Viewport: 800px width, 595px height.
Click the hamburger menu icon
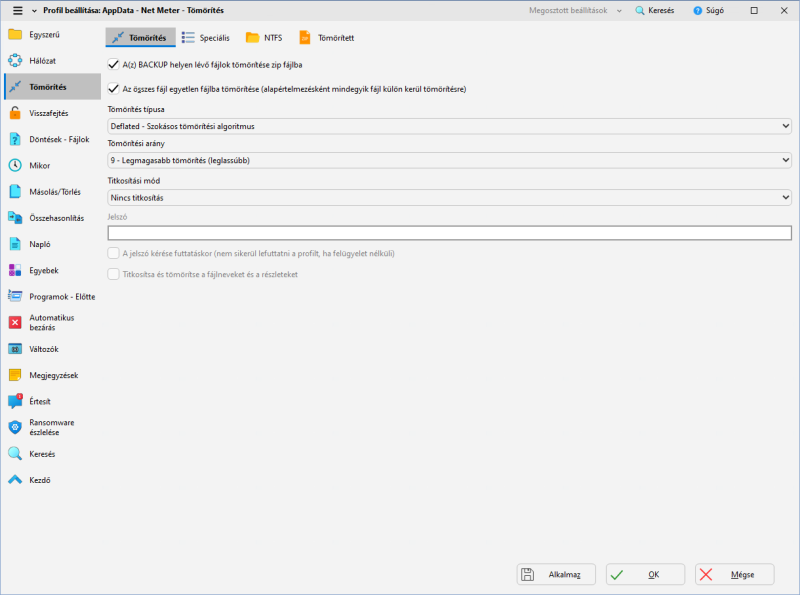click(17, 10)
